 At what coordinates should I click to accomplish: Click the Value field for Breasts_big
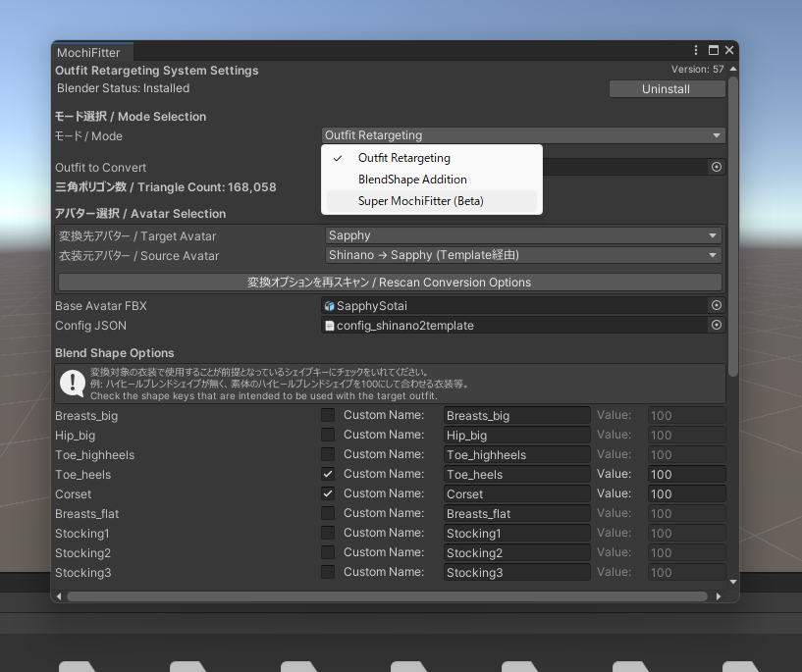tap(686, 416)
